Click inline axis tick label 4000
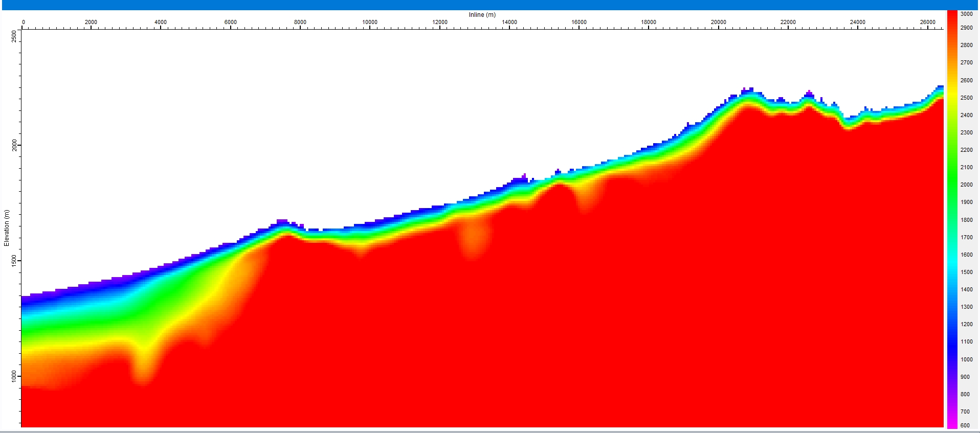This screenshot has width=980, height=433. [x=161, y=22]
